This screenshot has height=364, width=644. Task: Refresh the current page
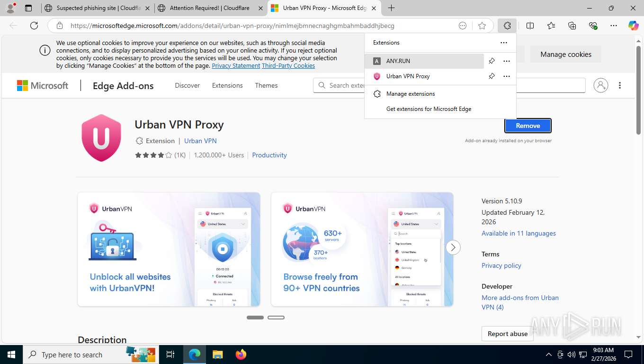click(34, 26)
